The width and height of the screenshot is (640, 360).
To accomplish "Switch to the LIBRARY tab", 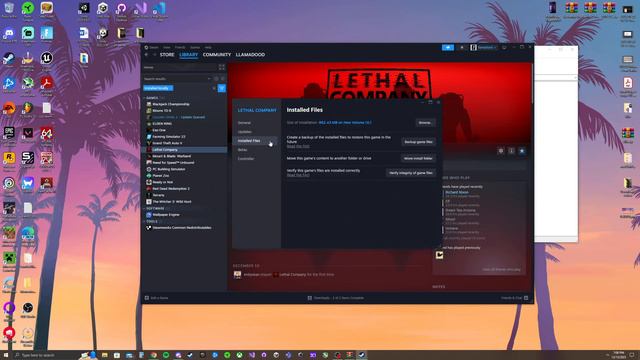I will pyautogui.click(x=189, y=55).
